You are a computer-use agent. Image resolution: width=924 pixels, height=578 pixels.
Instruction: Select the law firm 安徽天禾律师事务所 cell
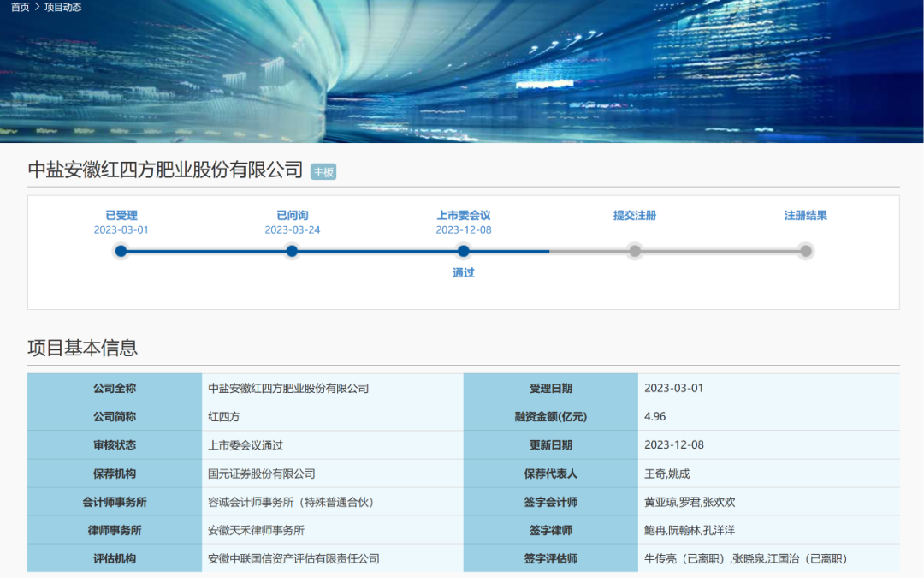point(257,530)
